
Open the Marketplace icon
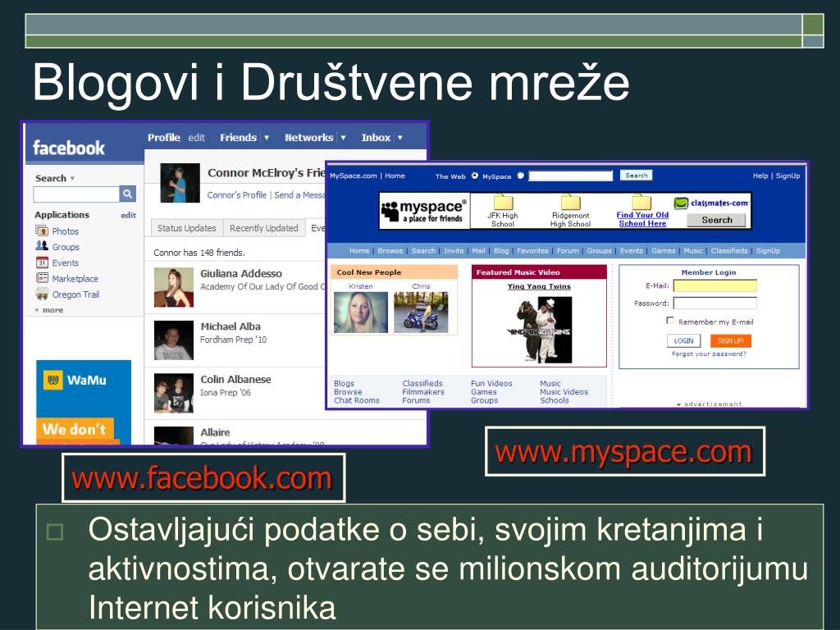(42, 278)
